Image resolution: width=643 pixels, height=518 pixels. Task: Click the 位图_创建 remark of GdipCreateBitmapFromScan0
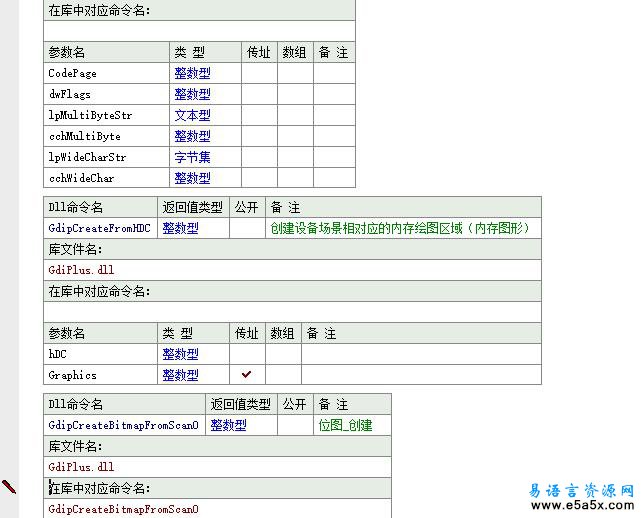click(x=345, y=425)
